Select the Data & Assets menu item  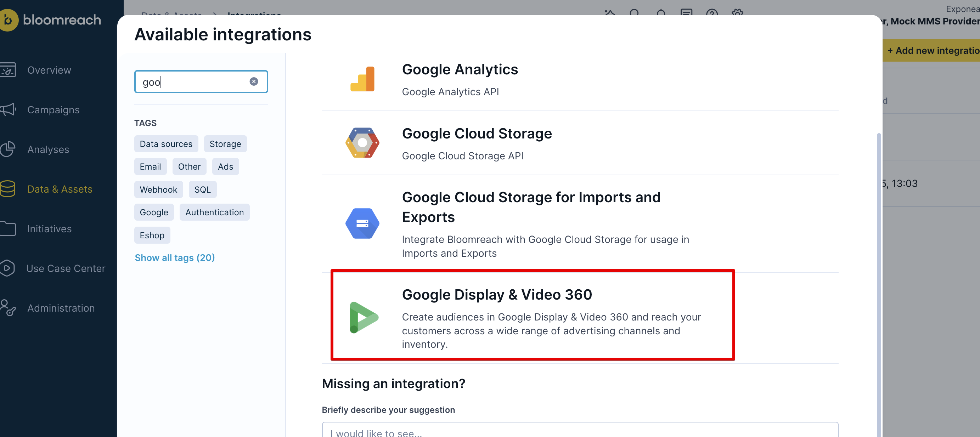(60, 189)
